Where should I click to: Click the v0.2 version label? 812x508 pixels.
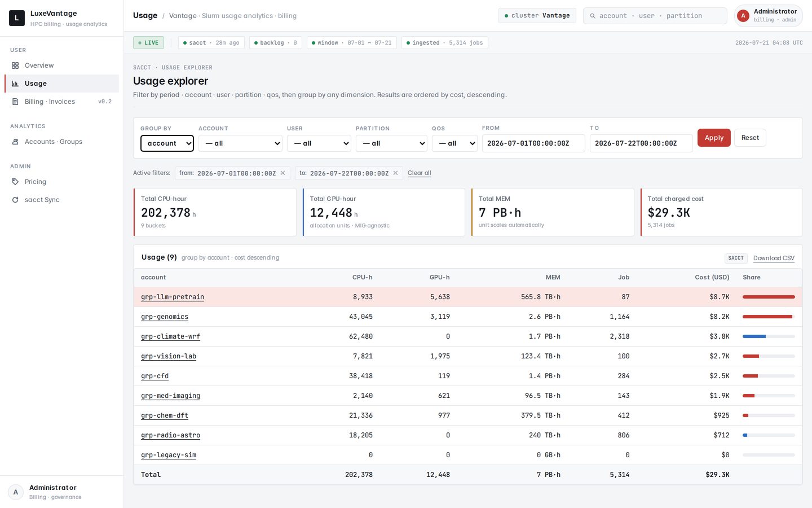105,102
